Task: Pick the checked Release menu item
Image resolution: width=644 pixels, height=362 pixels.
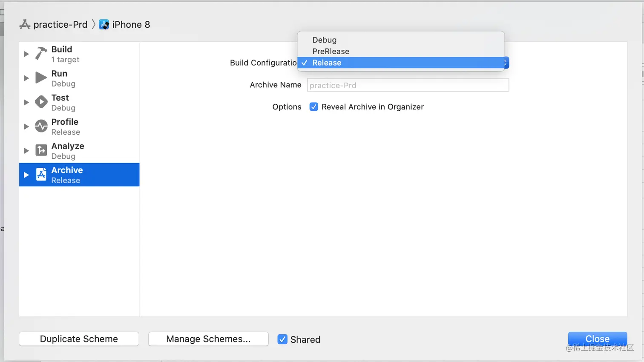Action: pos(327,63)
